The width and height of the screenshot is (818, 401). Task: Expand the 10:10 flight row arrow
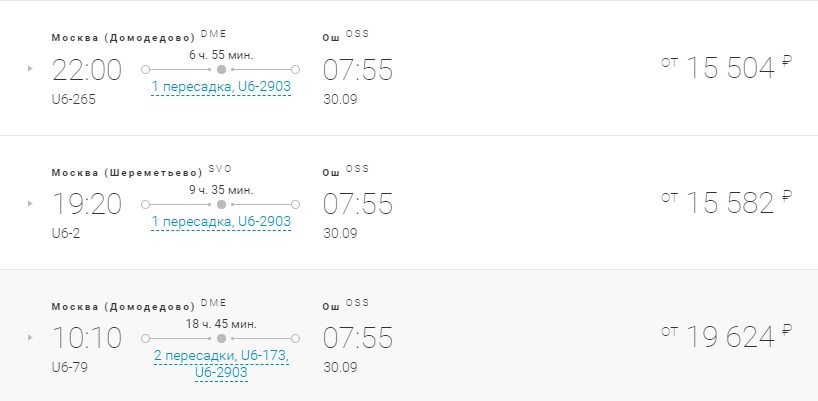click(31, 338)
